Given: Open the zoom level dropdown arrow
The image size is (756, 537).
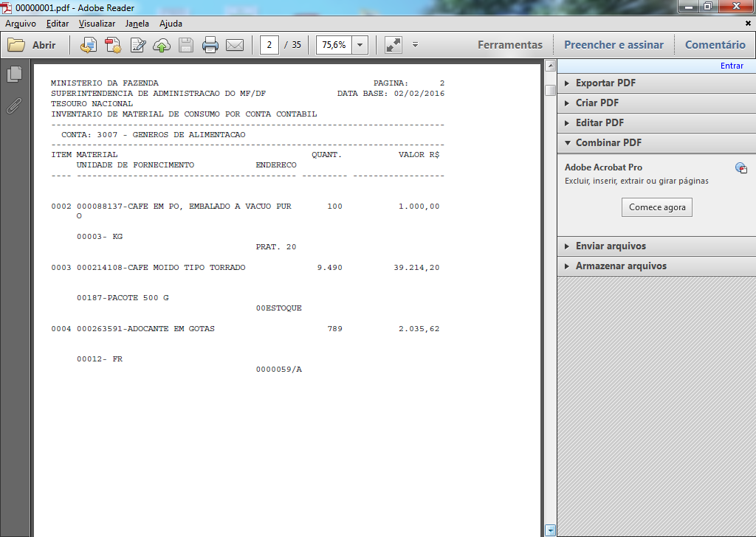Looking at the screenshot, I should tap(360, 45).
